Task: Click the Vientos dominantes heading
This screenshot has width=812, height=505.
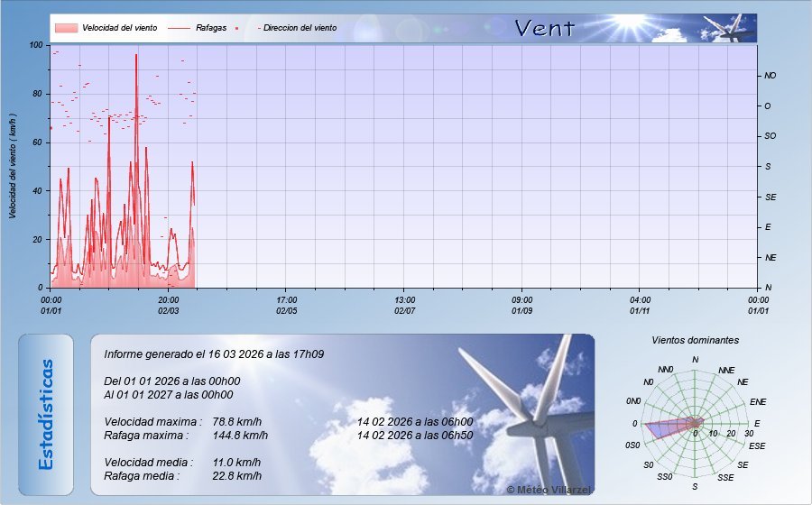Action: (x=695, y=340)
